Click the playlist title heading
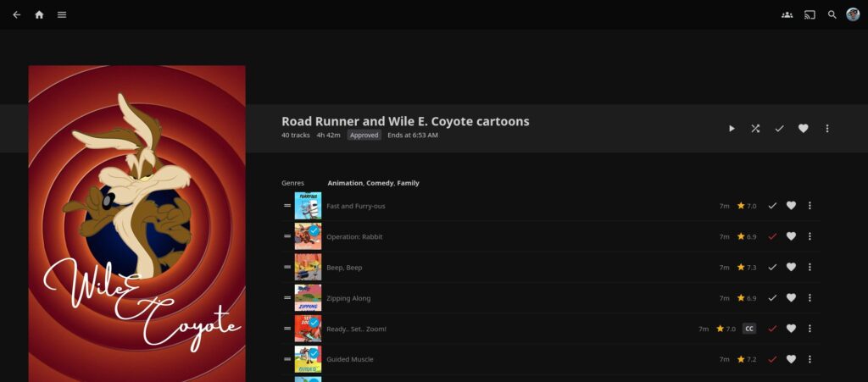868x382 pixels. tap(405, 121)
